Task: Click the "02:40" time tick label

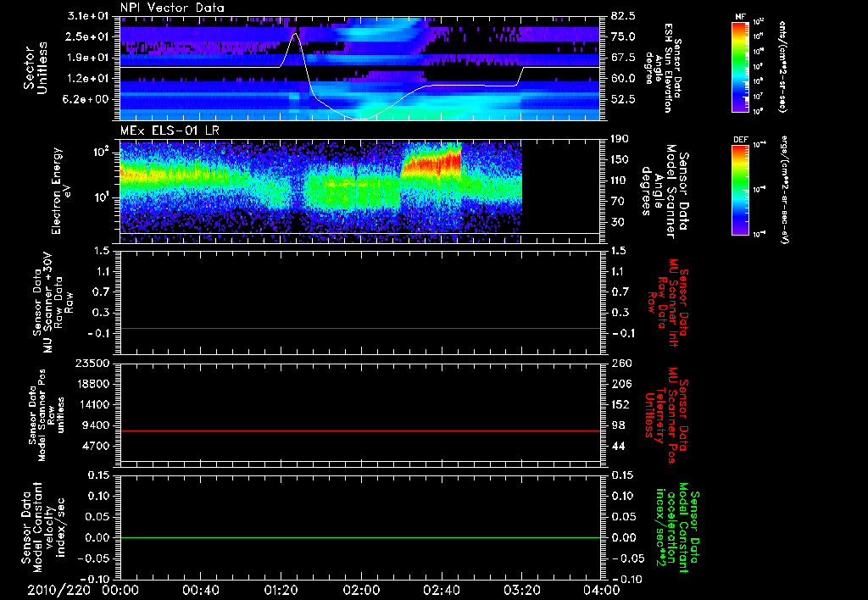Action: tap(441, 590)
